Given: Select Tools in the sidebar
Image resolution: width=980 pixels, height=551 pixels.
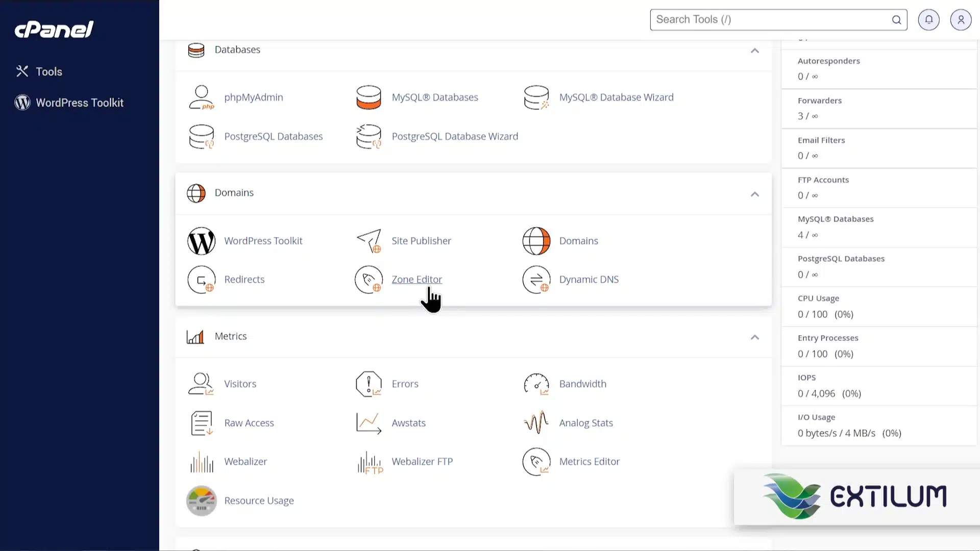Looking at the screenshot, I should coord(39,71).
